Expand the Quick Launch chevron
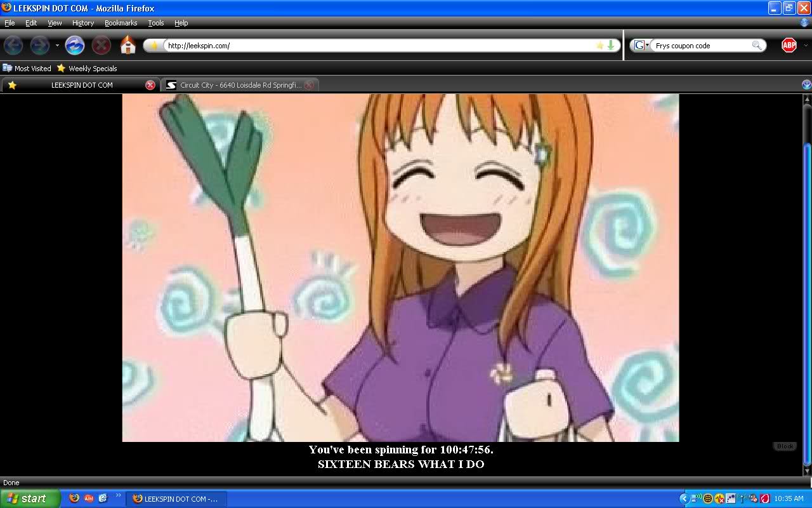 [118, 495]
